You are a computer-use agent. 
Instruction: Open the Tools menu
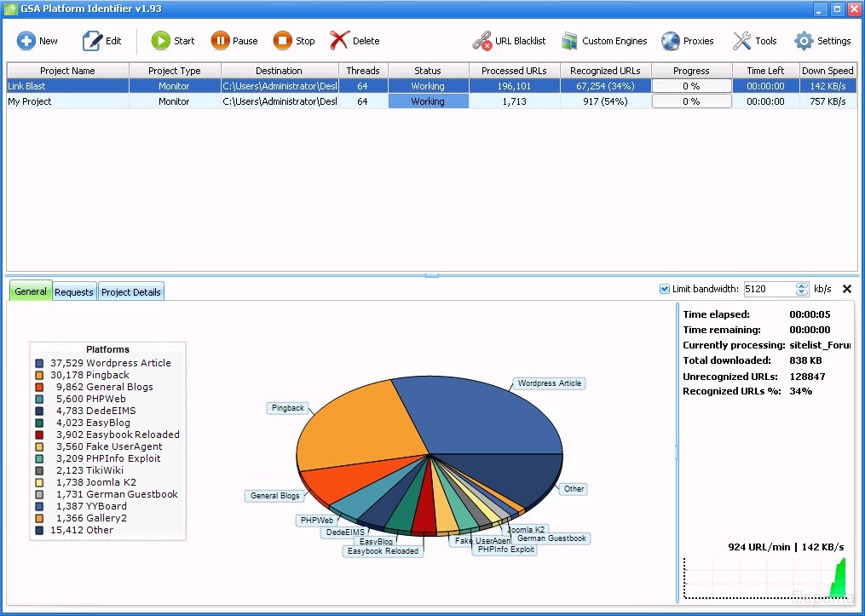coord(742,41)
